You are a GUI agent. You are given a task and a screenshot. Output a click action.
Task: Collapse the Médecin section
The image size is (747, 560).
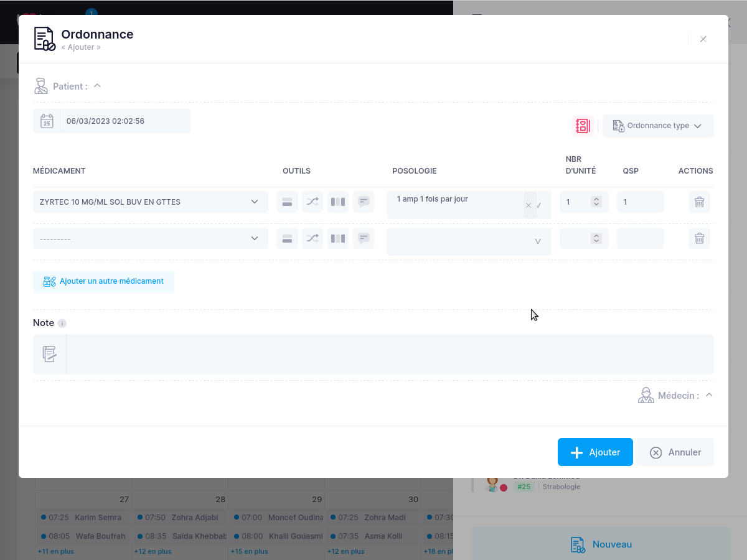[709, 395]
